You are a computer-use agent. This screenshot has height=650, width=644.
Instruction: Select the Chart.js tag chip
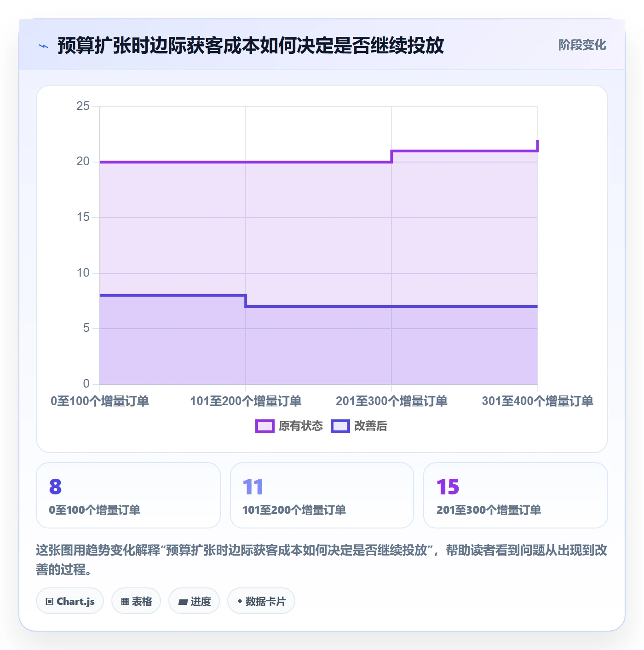pos(70,601)
